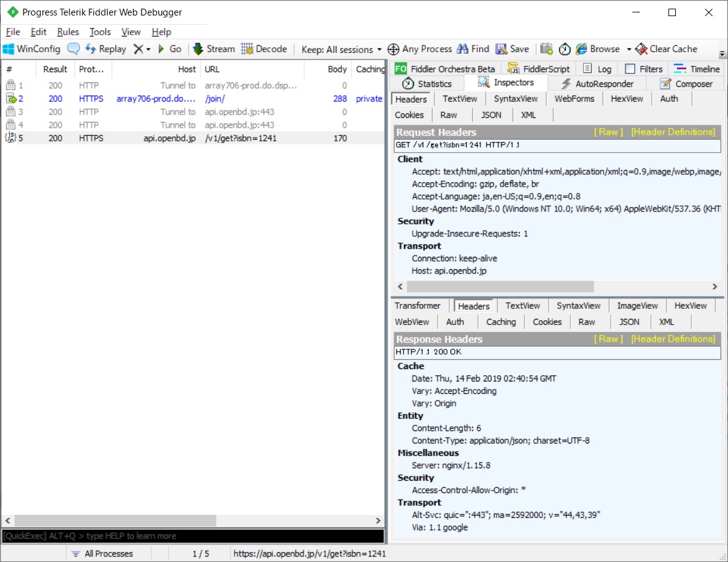Expand the Browse dropdown arrow

click(x=629, y=49)
